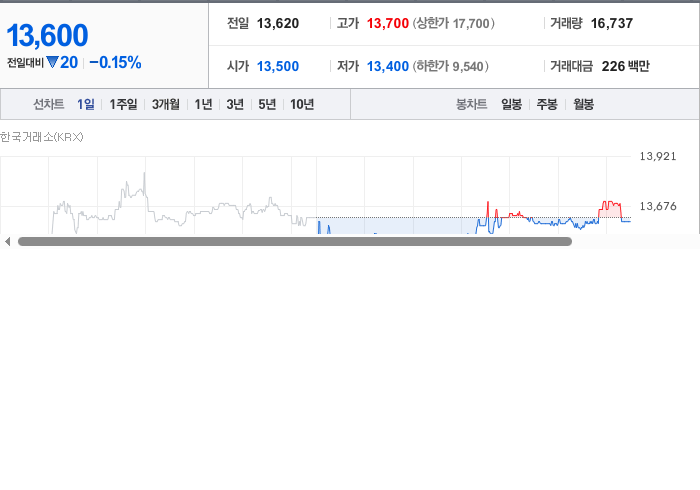Image resolution: width=700 pixels, height=490 pixels.
Task: Click the 거래량 value 16,737
Action: click(612, 23)
